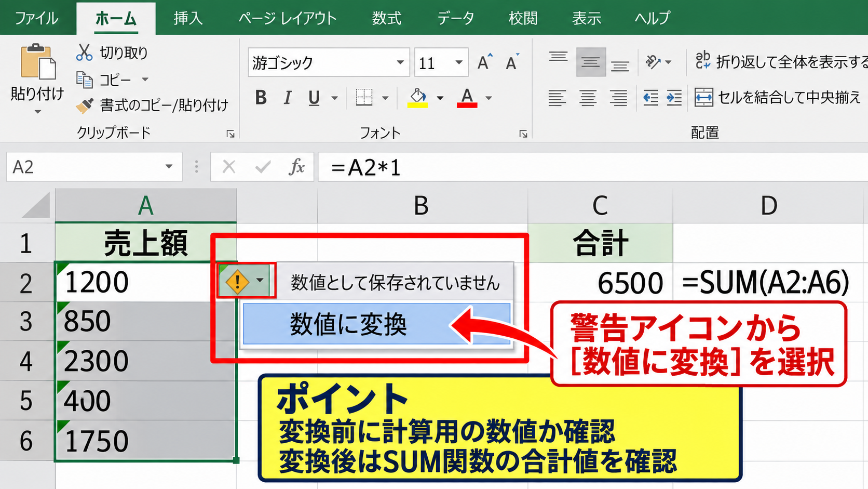868x489 pixels.
Task: Click the formula bar cancel X icon
Action: coord(229,167)
